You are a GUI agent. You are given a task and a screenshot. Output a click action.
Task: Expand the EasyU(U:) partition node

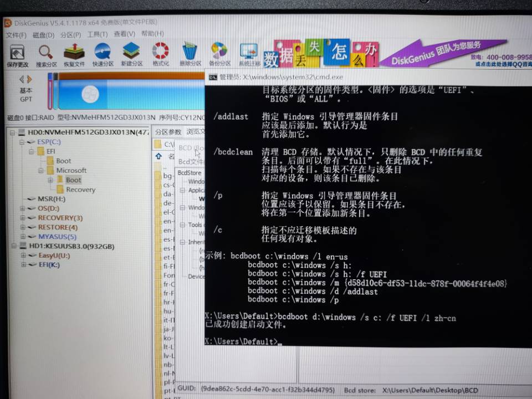tap(23, 255)
